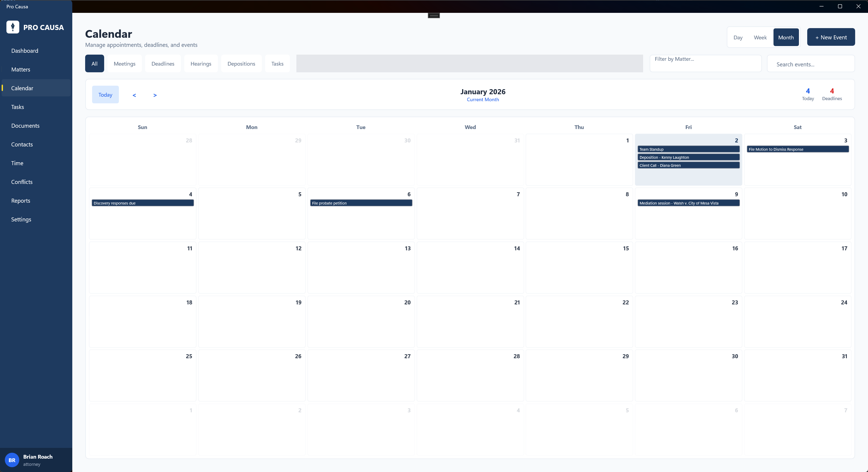Viewport: 868px width, 472px height.
Task: Open the Filter by Matter field
Action: click(705, 63)
